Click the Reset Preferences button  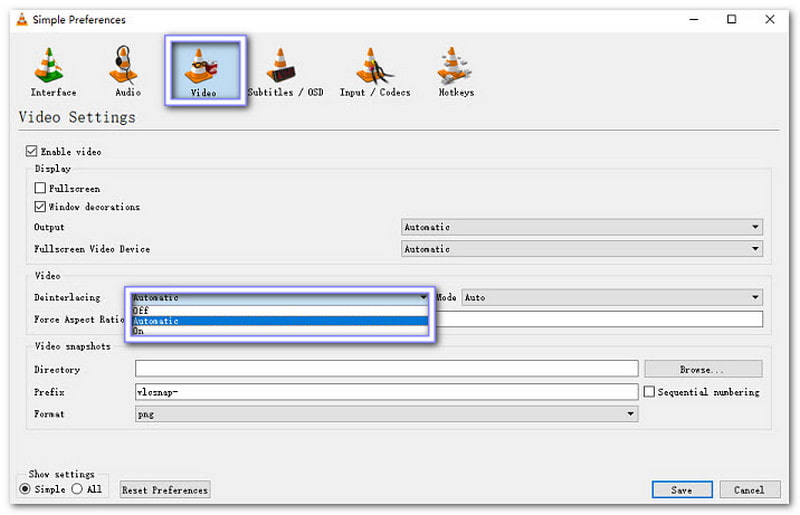pos(165,490)
